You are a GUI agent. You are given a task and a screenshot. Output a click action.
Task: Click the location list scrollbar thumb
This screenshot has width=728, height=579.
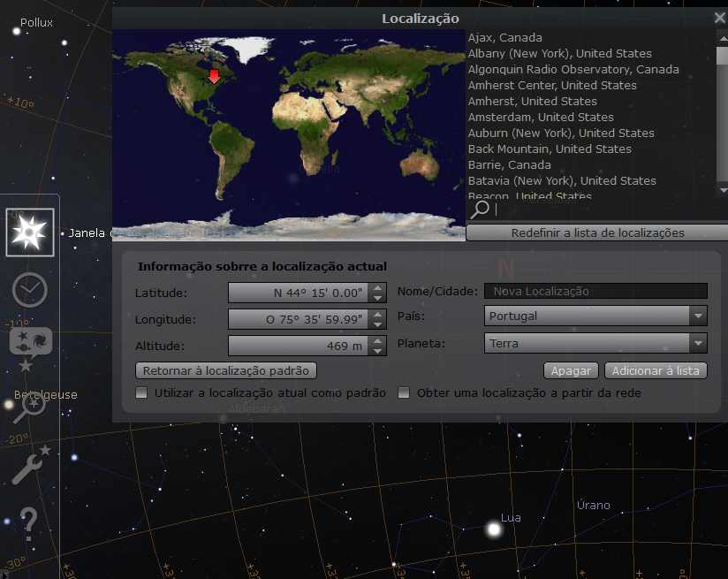[723, 56]
